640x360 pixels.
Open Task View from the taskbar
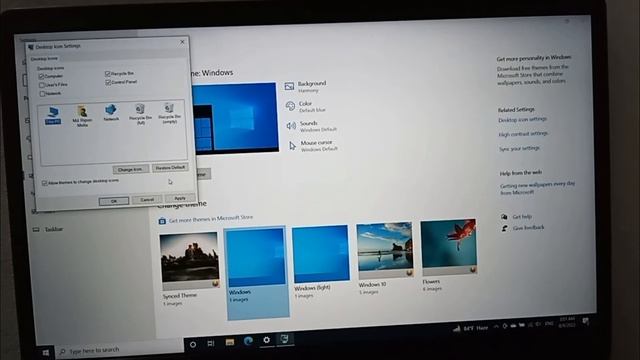pos(211,343)
